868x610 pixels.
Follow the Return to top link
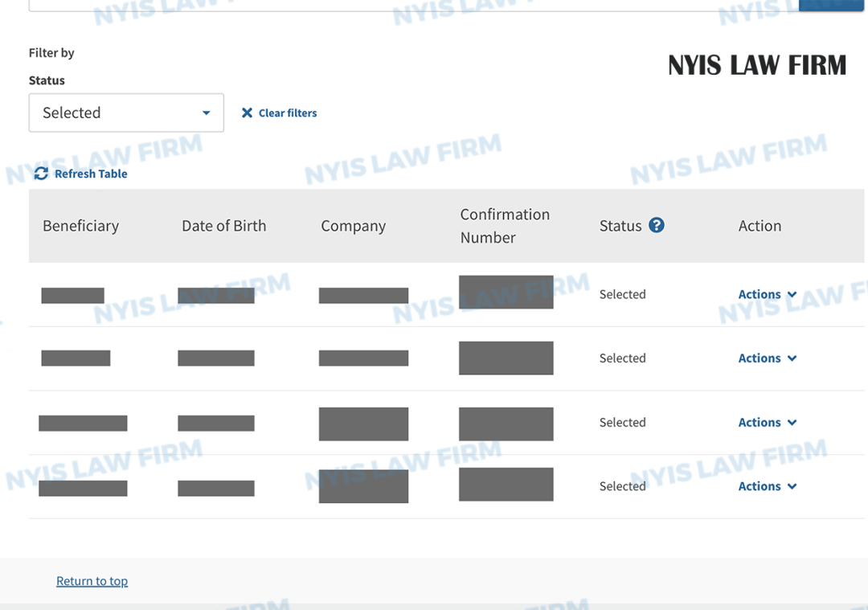[92, 580]
